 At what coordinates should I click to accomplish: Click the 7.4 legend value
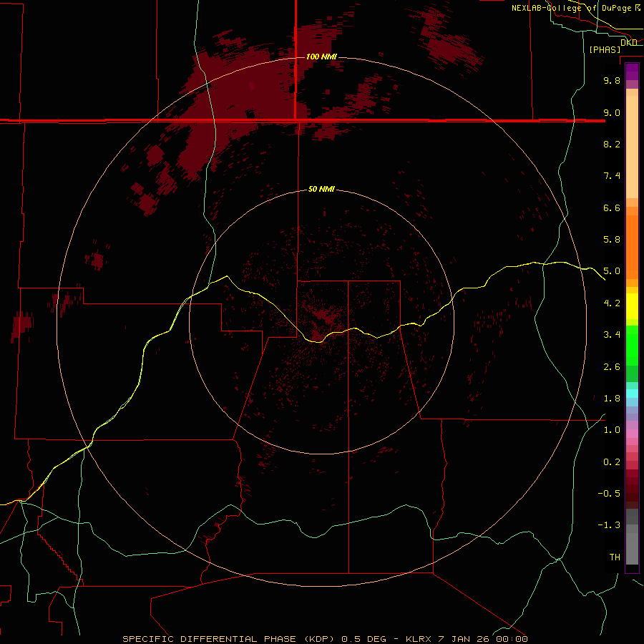pos(612,176)
